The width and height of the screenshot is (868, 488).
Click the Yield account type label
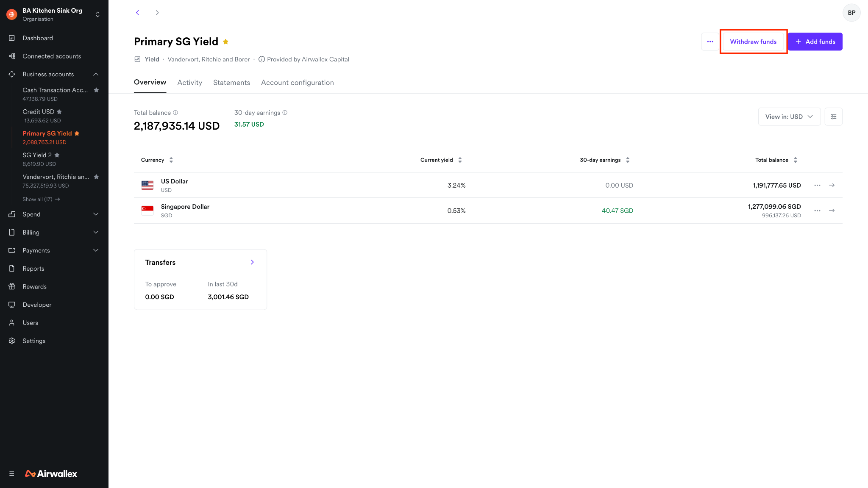(x=152, y=59)
